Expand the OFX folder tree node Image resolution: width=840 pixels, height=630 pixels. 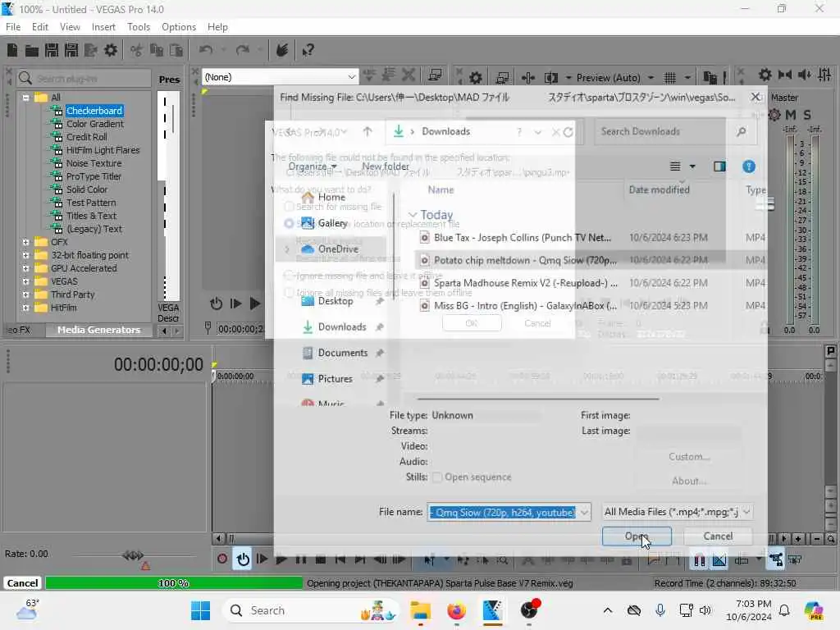click(x=25, y=242)
